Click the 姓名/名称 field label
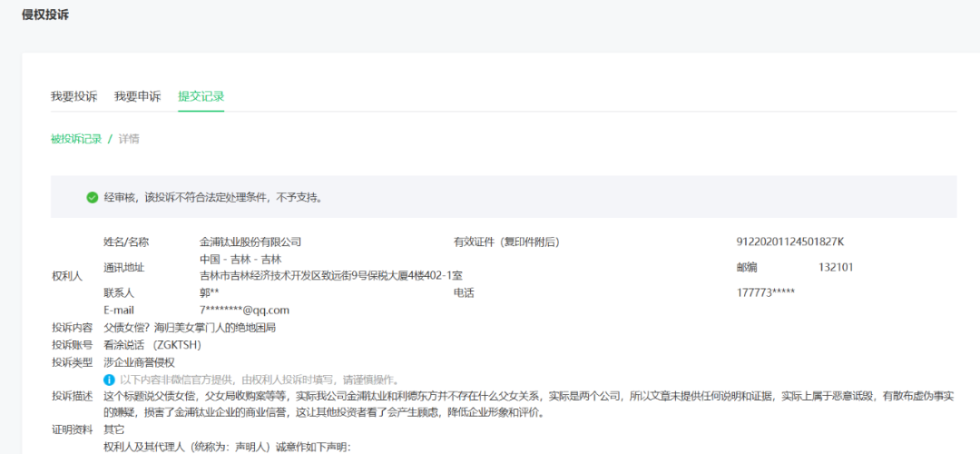 click(x=126, y=242)
